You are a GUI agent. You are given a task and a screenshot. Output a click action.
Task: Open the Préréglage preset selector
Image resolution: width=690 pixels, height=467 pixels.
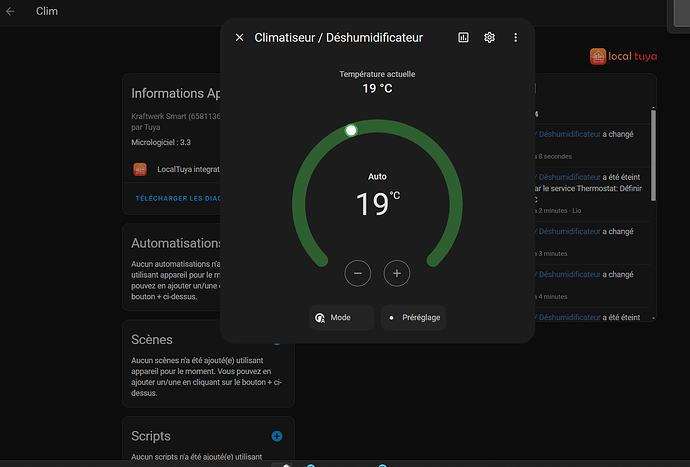pos(413,317)
